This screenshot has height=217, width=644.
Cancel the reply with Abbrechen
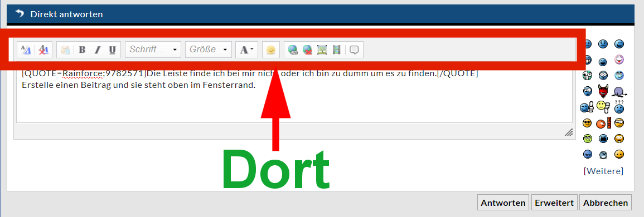(x=606, y=203)
